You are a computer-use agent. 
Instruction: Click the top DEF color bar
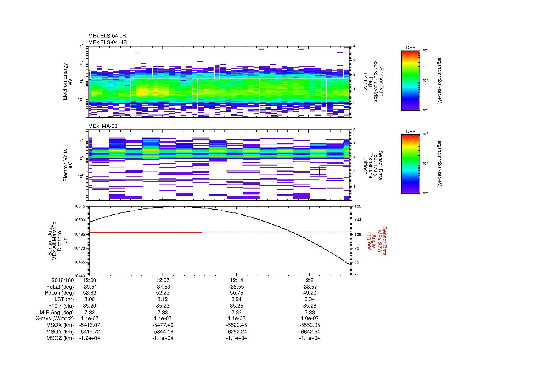[410, 80]
